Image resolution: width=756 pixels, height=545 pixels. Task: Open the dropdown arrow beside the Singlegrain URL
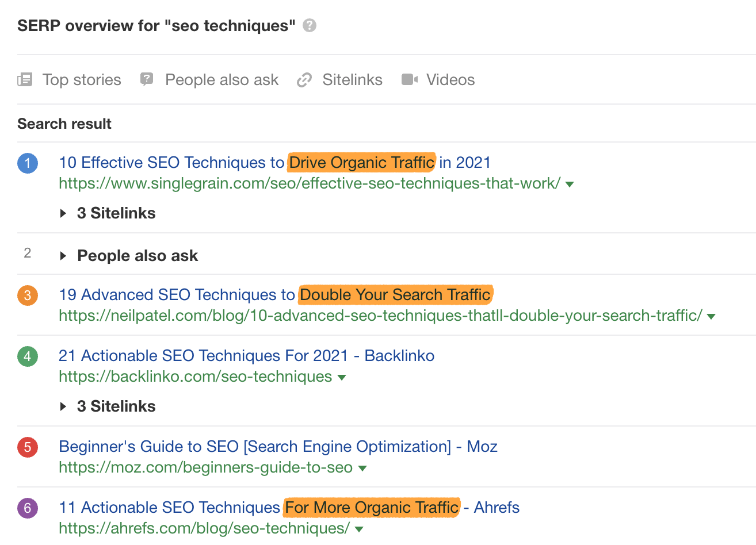point(569,184)
